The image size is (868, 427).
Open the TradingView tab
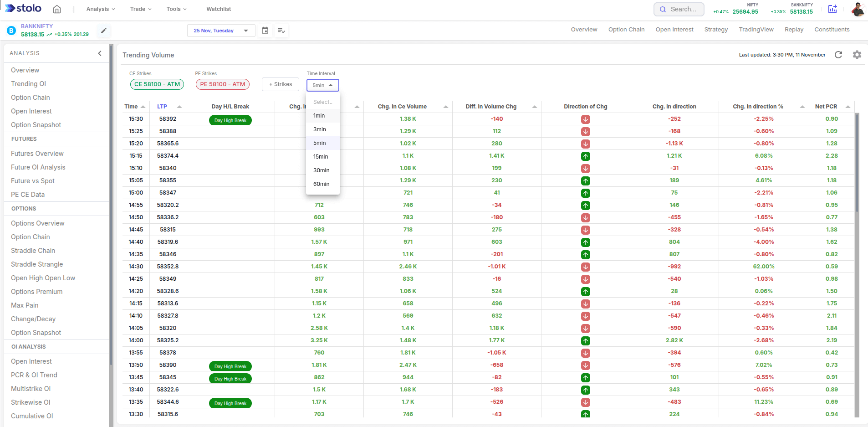click(x=756, y=29)
